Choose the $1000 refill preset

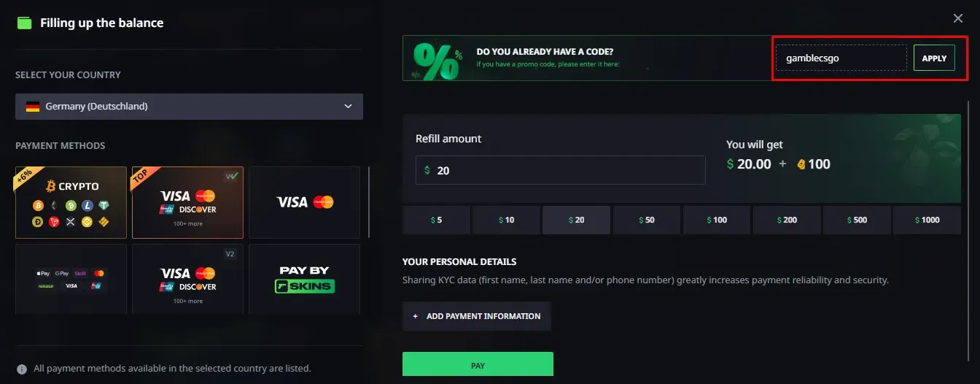click(927, 220)
